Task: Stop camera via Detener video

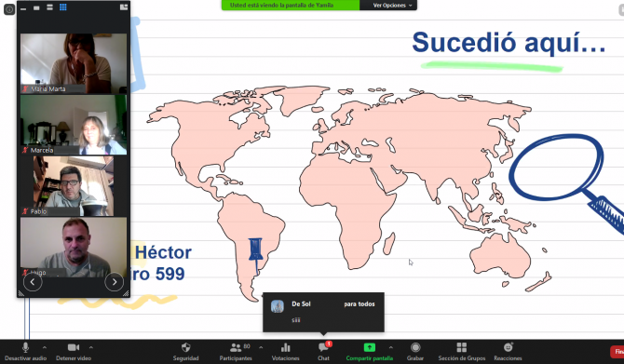Action: 74,352
